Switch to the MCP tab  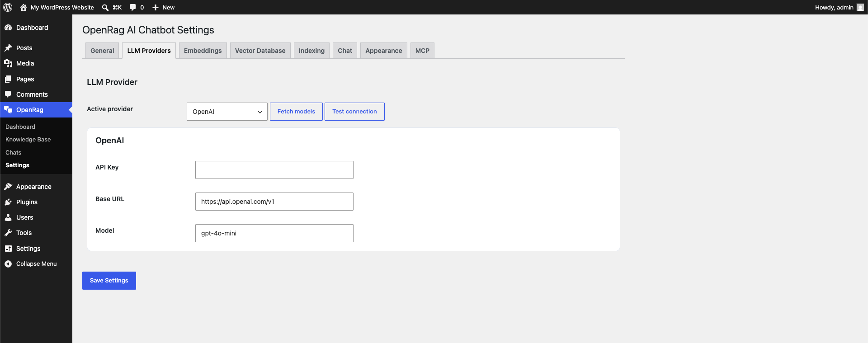tap(422, 51)
